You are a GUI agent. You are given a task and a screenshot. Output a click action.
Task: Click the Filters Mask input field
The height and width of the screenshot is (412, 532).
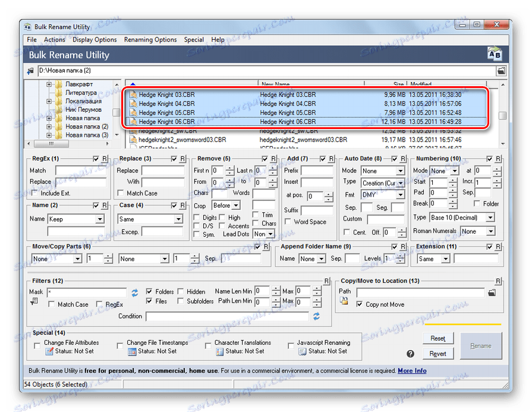click(87, 292)
